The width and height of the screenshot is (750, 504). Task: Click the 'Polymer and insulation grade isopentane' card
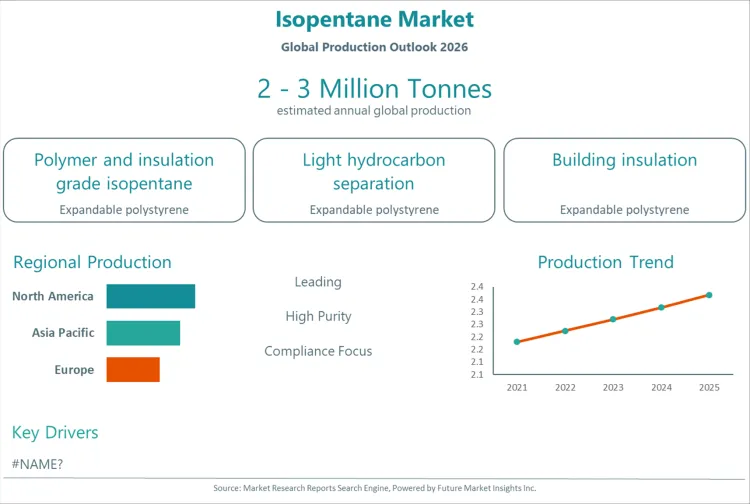click(x=124, y=180)
